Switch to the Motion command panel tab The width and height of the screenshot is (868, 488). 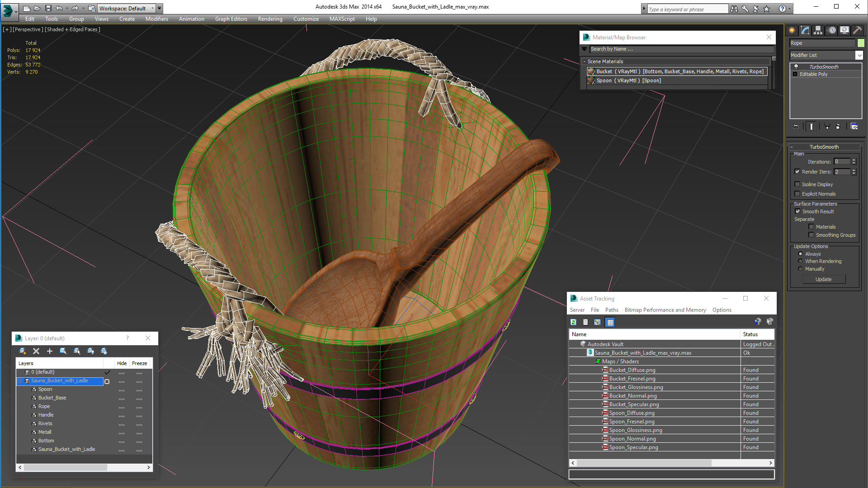coord(831,30)
